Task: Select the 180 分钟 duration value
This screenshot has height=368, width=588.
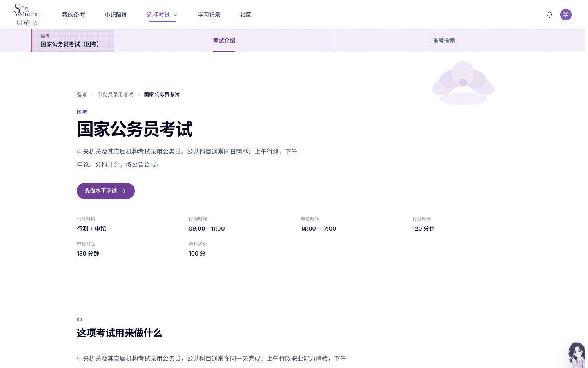Action: tap(88, 254)
